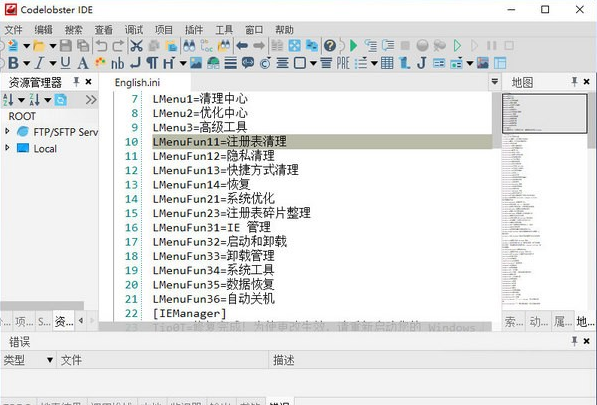
Task: Insert line break with return-arrow icon
Action: tap(135, 63)
